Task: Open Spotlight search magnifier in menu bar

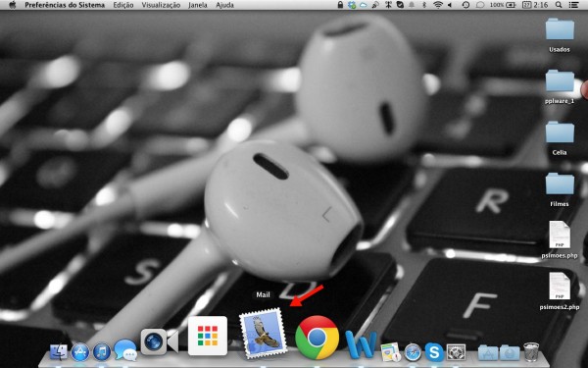Action: click(x=559, y=5)
